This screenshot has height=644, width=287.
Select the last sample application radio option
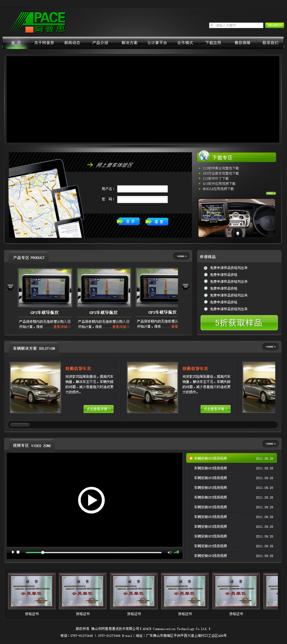point(205,309)
